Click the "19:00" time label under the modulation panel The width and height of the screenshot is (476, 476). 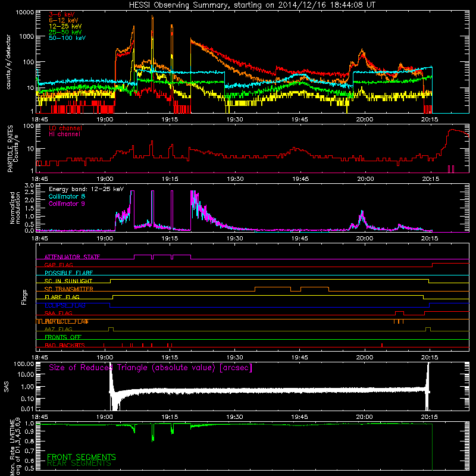click(105, 239)
